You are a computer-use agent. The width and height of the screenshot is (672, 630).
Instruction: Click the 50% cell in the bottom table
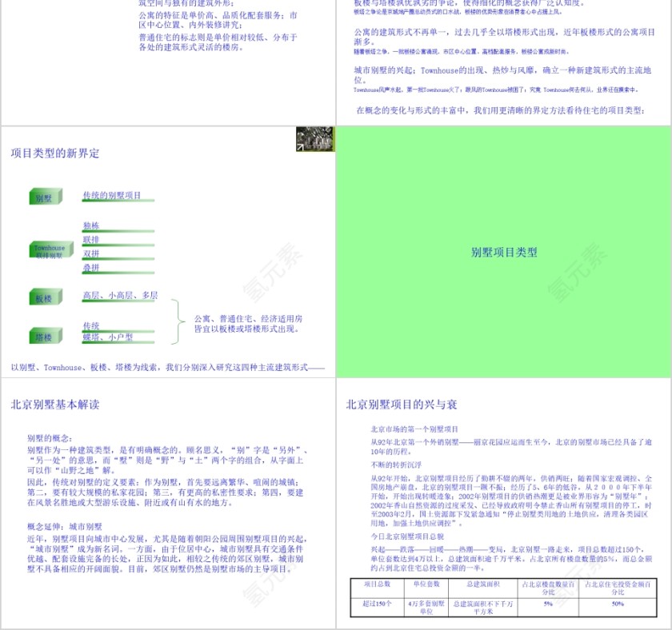(x=618, y=604)
